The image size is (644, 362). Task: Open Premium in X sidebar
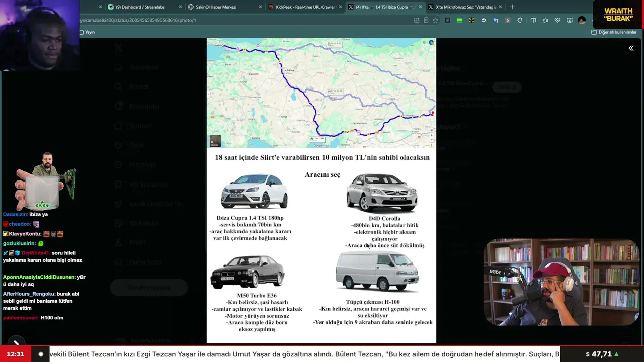point(136,165)
